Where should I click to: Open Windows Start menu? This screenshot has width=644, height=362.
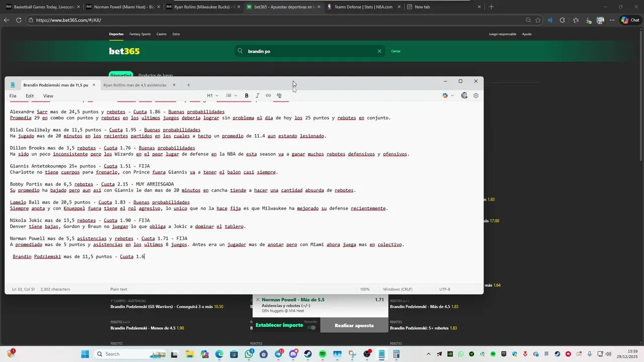pyautogui.click(x=85, y=354)
